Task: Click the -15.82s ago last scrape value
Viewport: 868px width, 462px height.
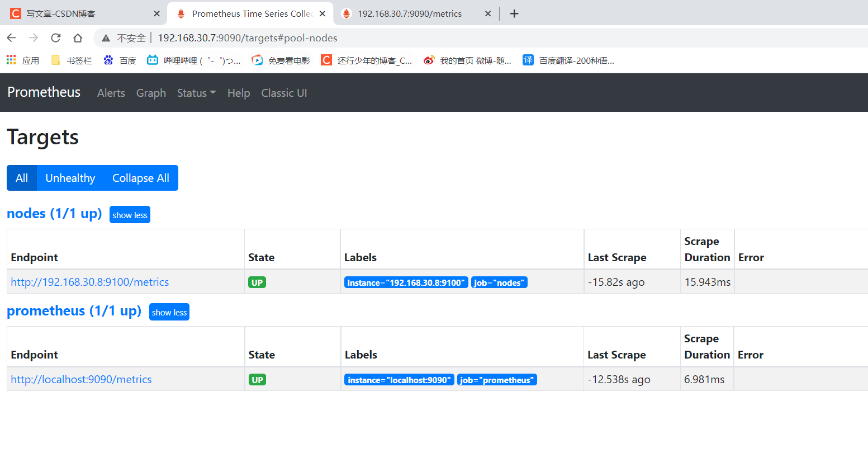Action: pos(616,282)
